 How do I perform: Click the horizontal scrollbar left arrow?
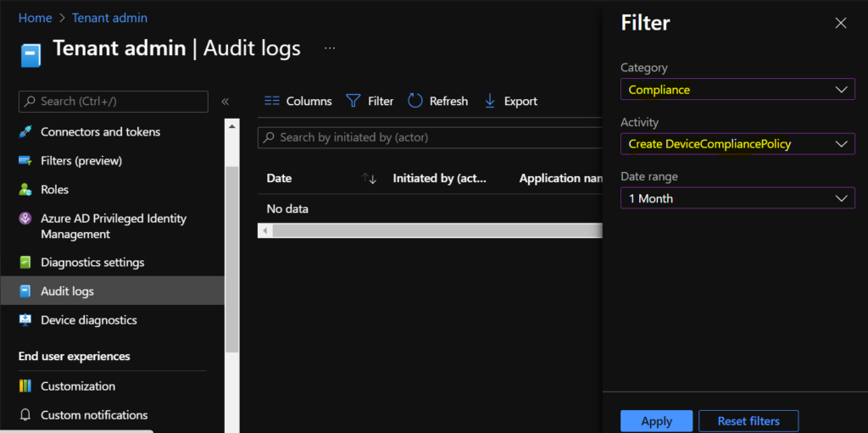click(264, 230)
